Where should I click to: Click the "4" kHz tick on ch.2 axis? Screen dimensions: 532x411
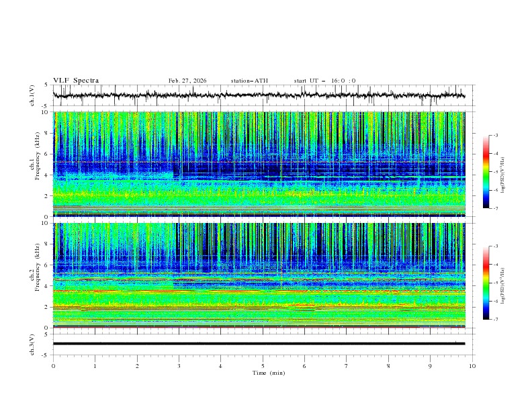click(48, 286)
